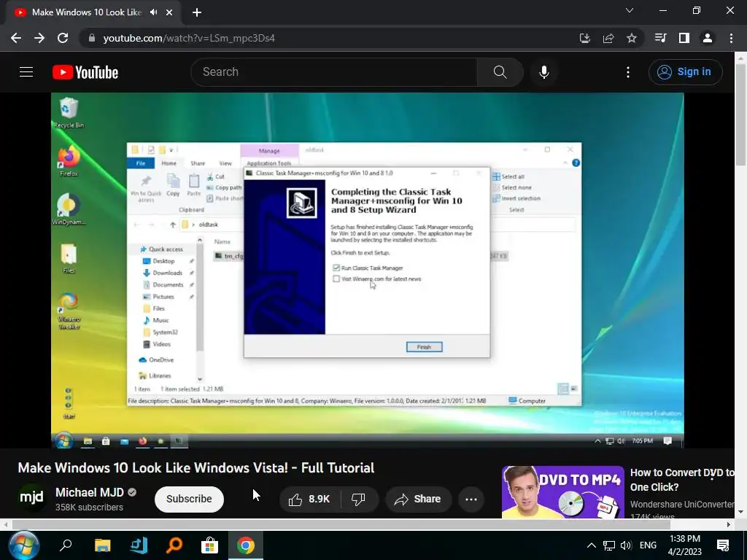Go to YouTube home via logo
This screenshot has width=747, height=560.
pos(85,72)
